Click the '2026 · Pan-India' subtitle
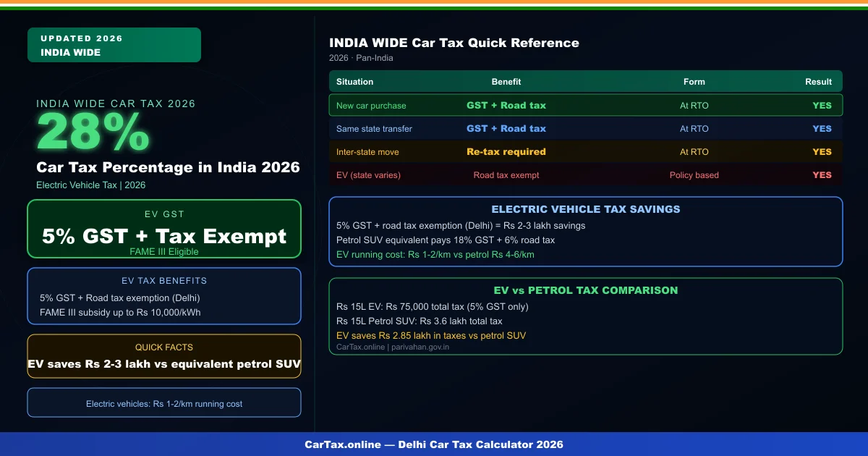Image resolution: width=868 pixels, height=456 pixels. click(361, 58)
